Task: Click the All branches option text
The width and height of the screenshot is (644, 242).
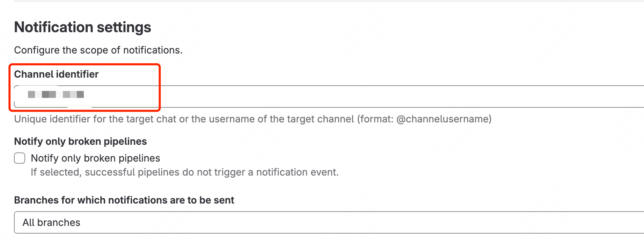Action: [51, 222]
